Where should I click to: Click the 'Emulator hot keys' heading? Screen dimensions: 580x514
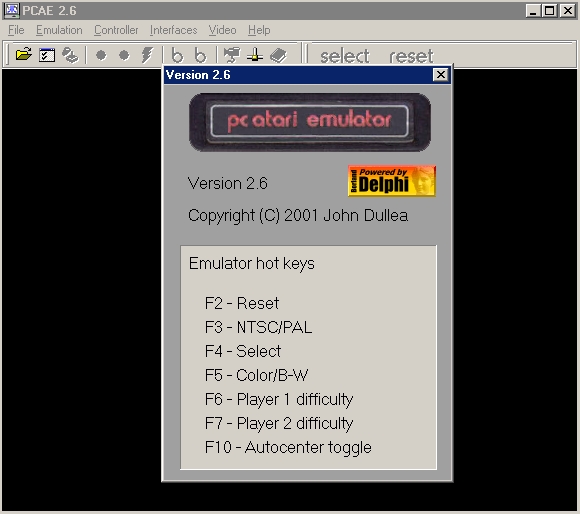click(252, 264)
